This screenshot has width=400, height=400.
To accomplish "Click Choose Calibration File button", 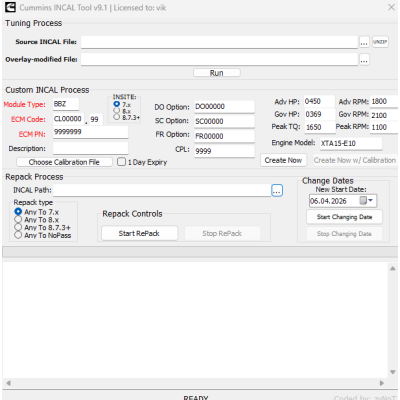I will pyautogui.click(x=64, y=162).
